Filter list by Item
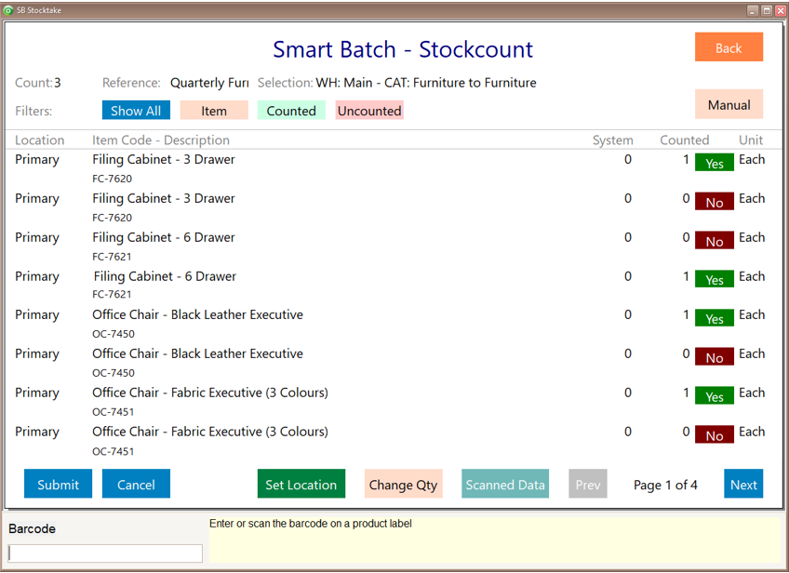Image resolution: width=789 pixels, height=573 pixels. point(213,111)
